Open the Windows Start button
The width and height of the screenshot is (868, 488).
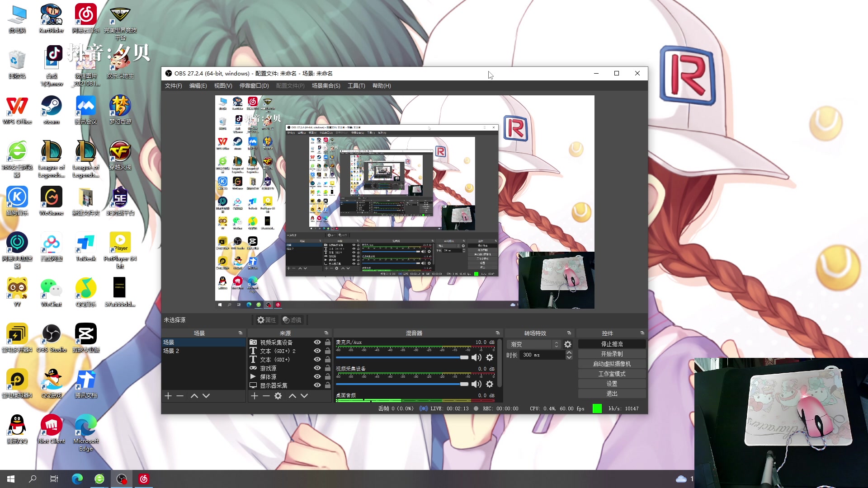11,479
